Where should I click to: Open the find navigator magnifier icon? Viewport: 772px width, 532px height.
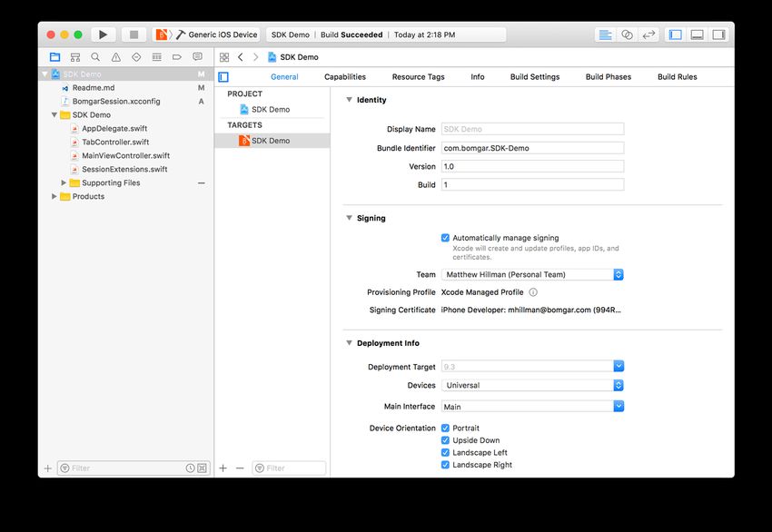coord(95,57)
